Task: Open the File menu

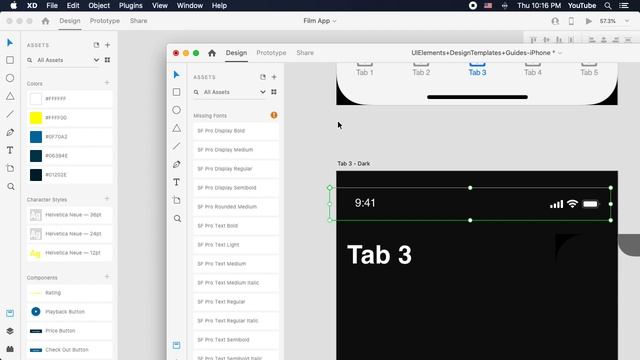Action: pos(52,6)
